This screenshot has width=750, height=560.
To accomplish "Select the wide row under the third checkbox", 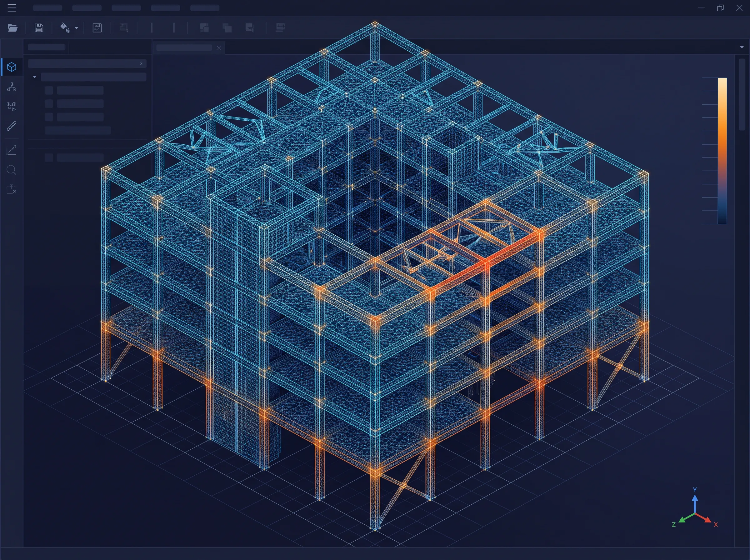I will pyautogui.click(x=77, y=130).
